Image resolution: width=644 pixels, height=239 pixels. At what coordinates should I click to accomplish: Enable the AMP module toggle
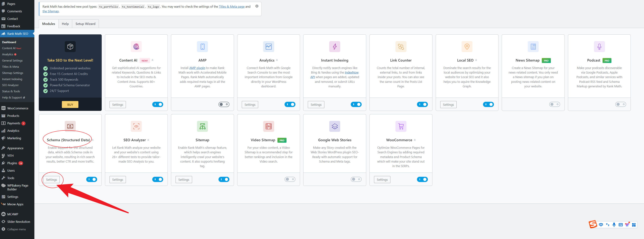[224, 104]
